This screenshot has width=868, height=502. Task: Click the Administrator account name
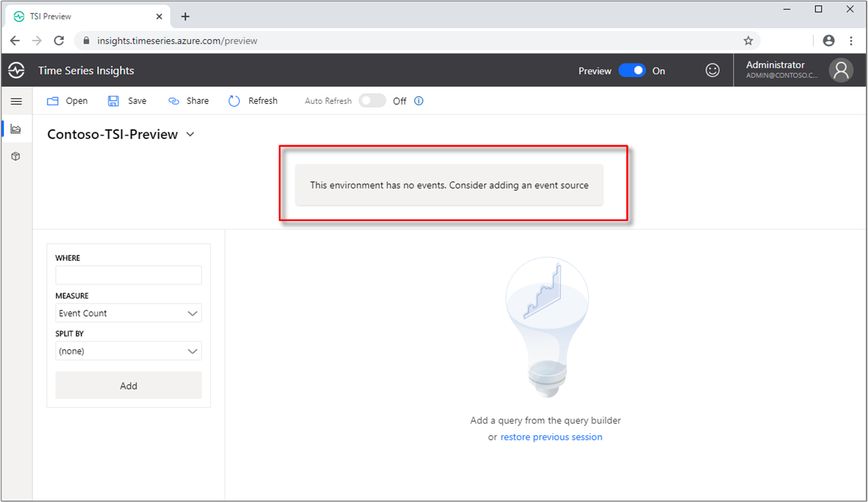(775, 65)
